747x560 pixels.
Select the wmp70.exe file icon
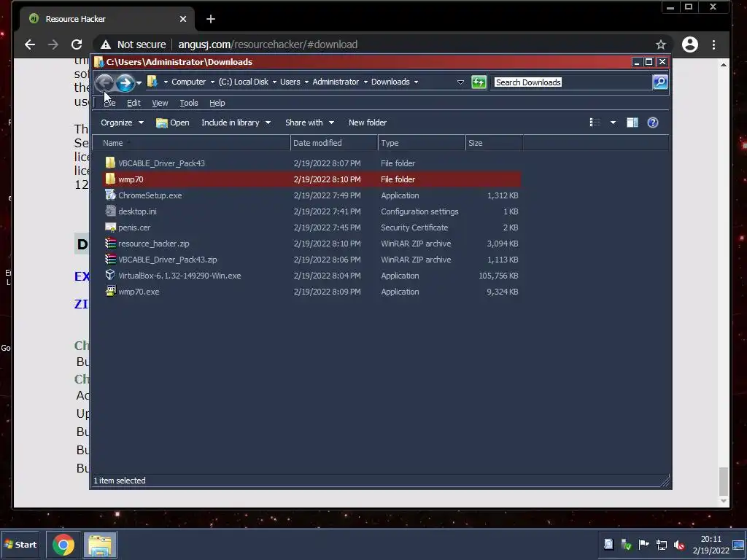(111, 291)
